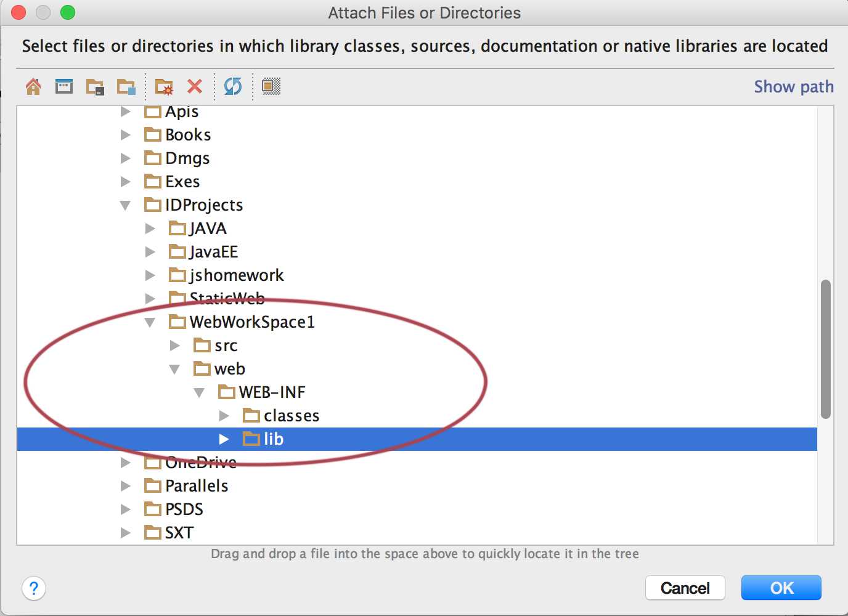Select the Exes folder
848x616 pixels.
(x=172, y=182)
